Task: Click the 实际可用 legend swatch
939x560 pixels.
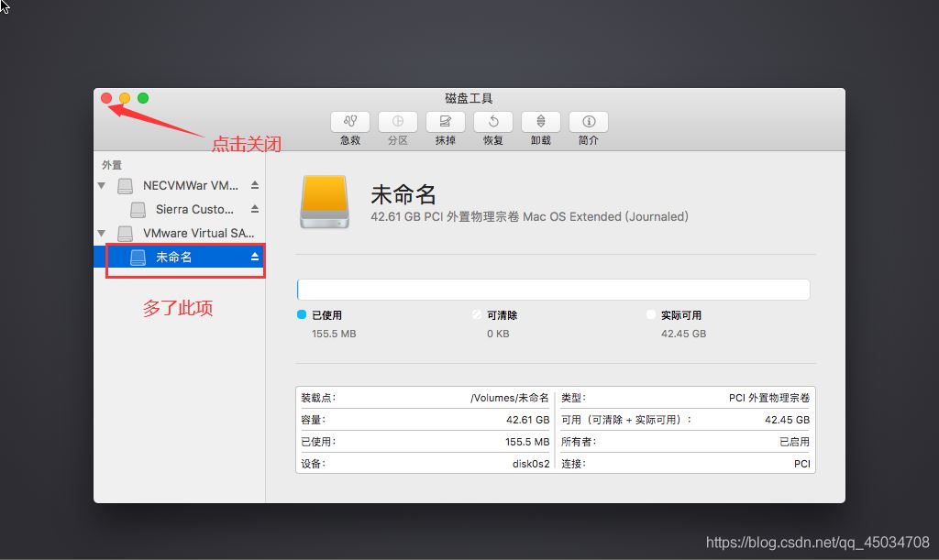Action: 651,314
